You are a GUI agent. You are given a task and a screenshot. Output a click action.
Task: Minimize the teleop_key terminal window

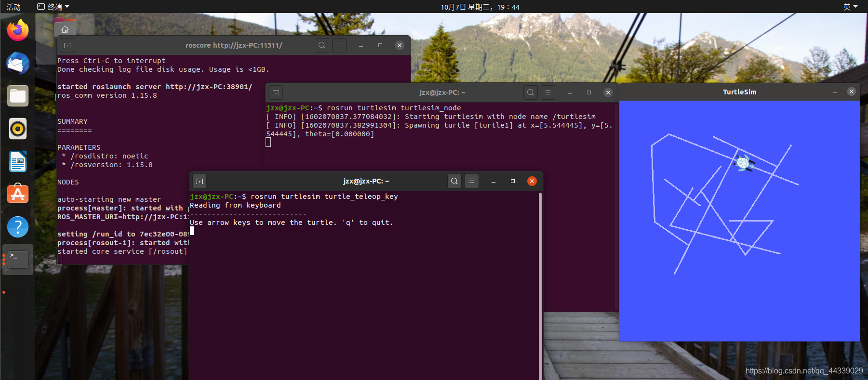tap(494, 181)
